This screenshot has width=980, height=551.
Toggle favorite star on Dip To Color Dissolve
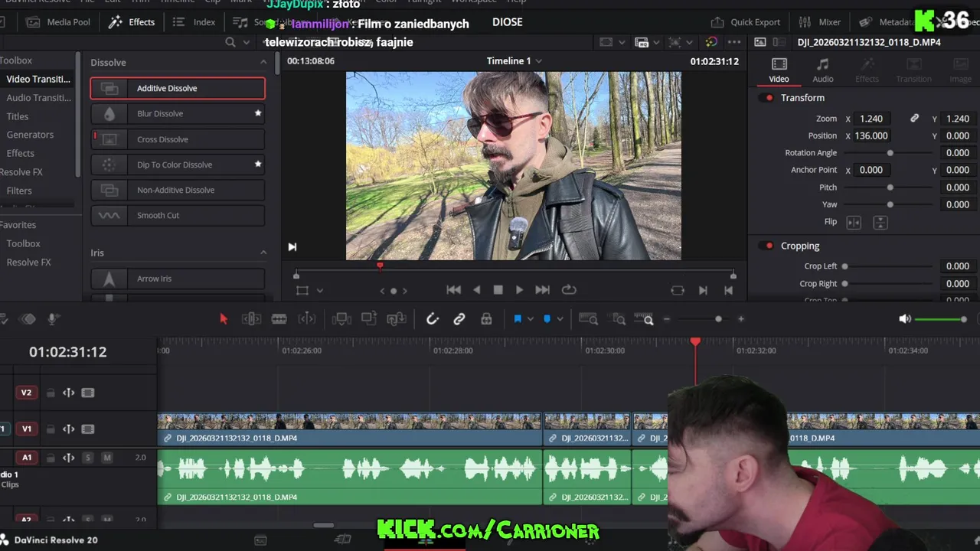258,164
